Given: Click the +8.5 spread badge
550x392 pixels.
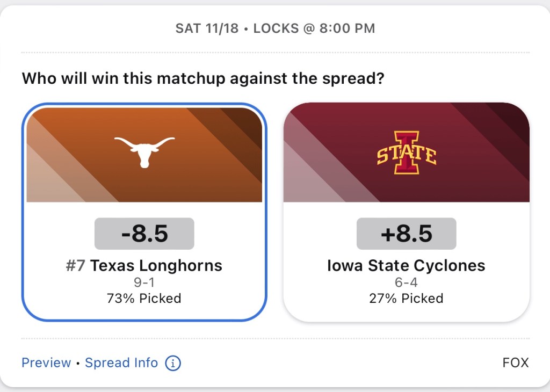Looking at the screenshot, I should [406, 234].
